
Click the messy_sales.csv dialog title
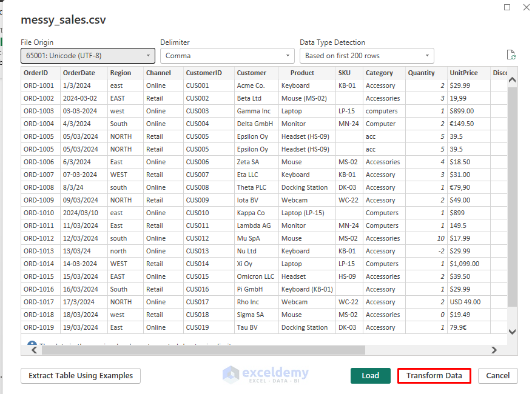(x=63, y=20)
